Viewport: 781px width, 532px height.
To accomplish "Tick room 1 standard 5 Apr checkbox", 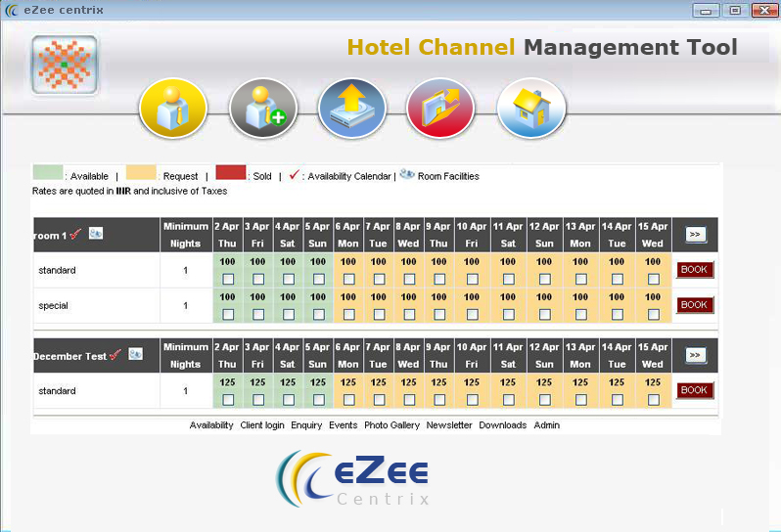I will [319, 279].
